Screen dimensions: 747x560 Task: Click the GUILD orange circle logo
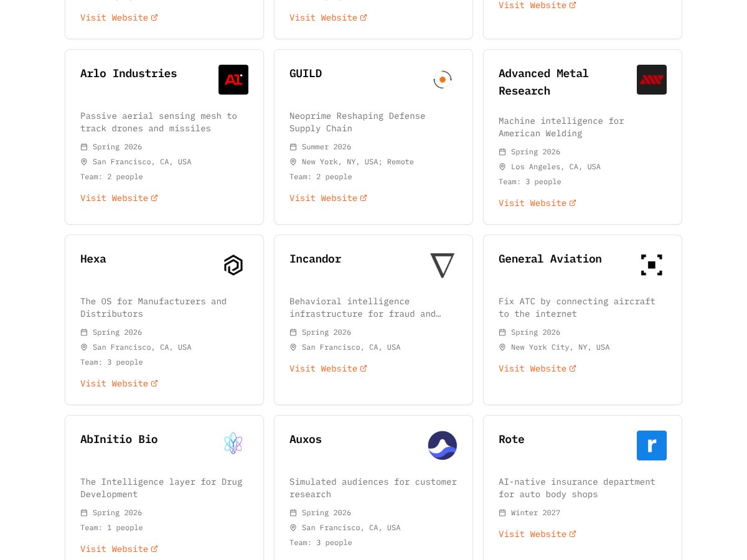(443, 80)
